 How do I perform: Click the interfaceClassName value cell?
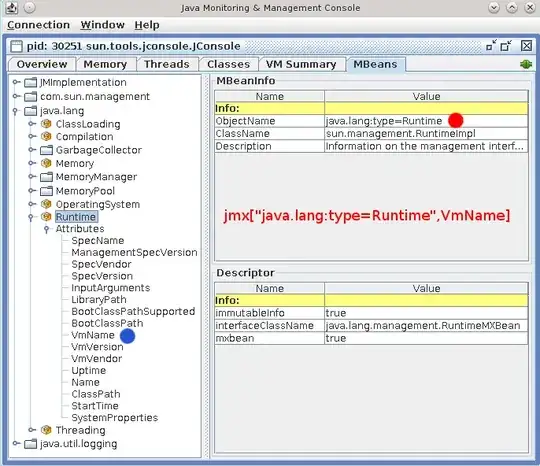point(426,326)
